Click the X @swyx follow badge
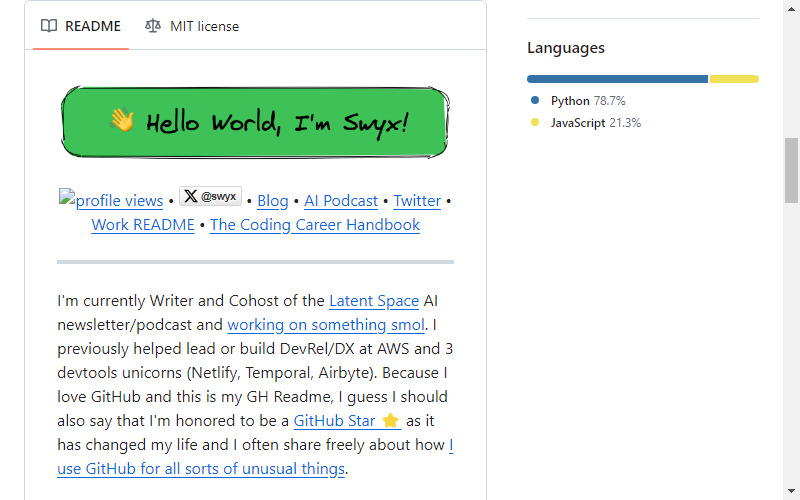 click(x=210, y=196)
